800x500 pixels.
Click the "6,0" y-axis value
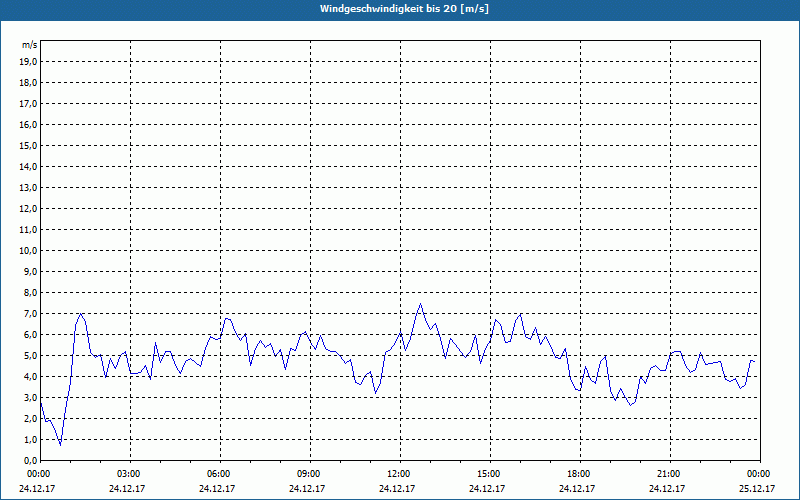click(x=31, y=335)
